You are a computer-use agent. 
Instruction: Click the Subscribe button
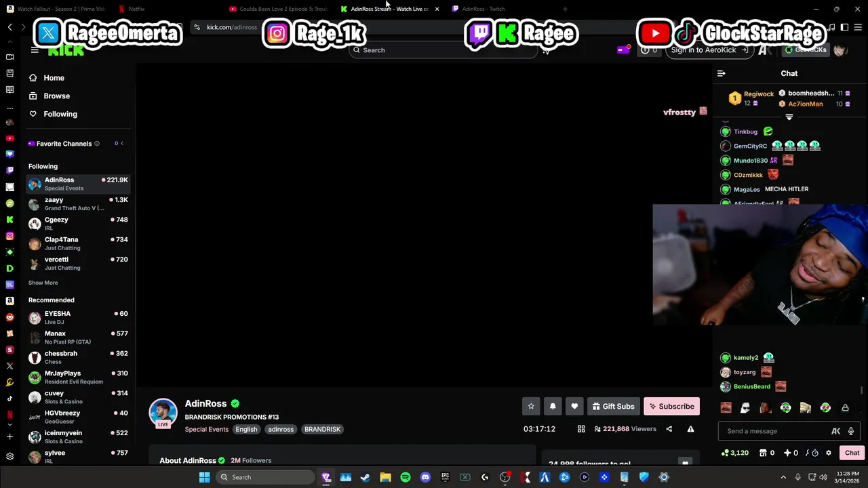[671, 406]
